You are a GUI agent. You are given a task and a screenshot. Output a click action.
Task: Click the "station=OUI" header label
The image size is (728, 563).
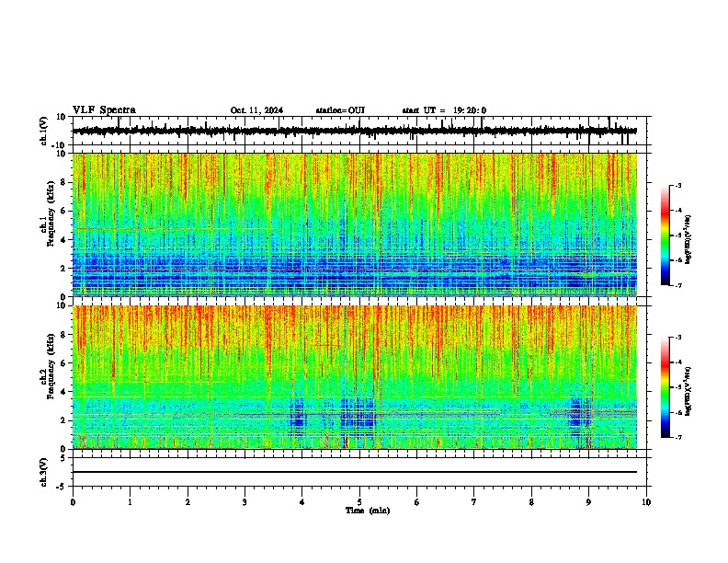340,110
